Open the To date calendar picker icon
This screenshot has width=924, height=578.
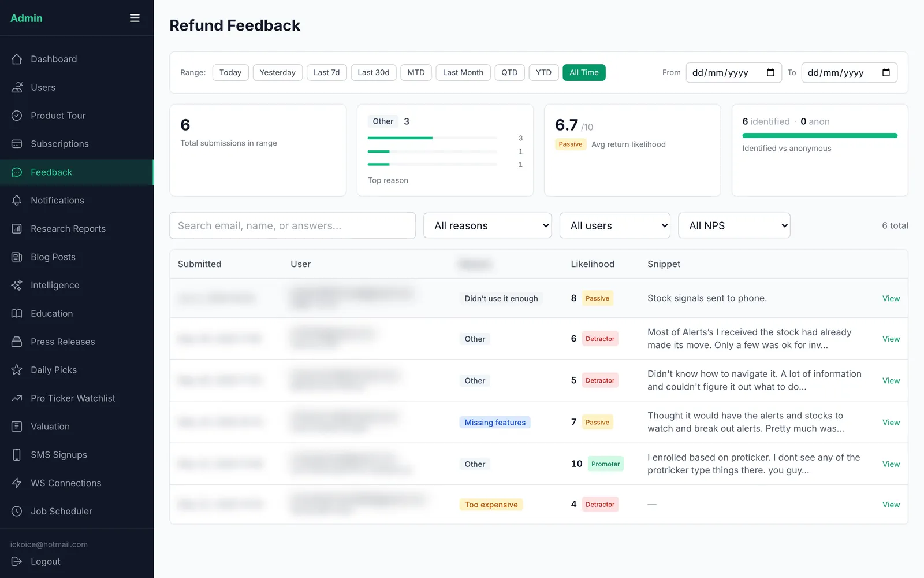click(886, 72)
